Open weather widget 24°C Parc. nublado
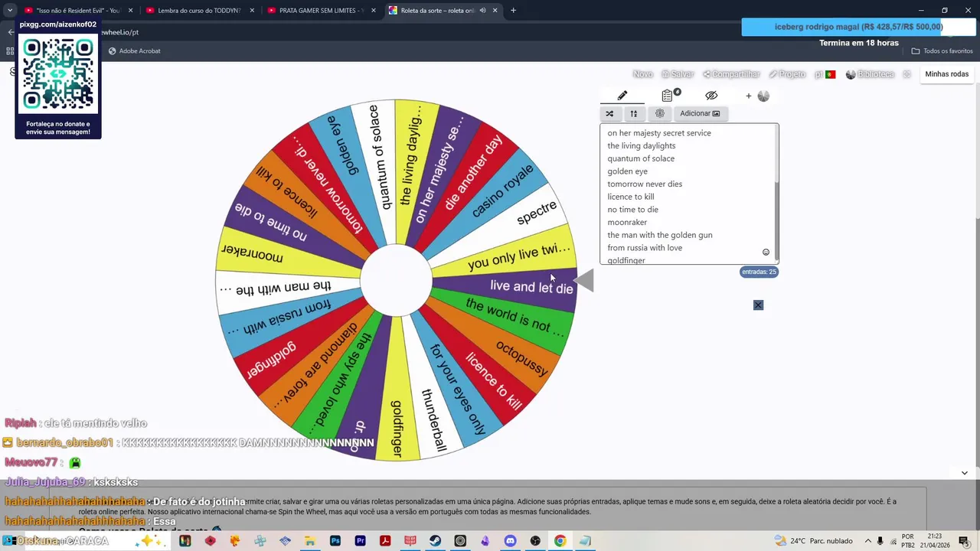The width and height of the screenshot is (980, 551). click(x=813, y=541)
